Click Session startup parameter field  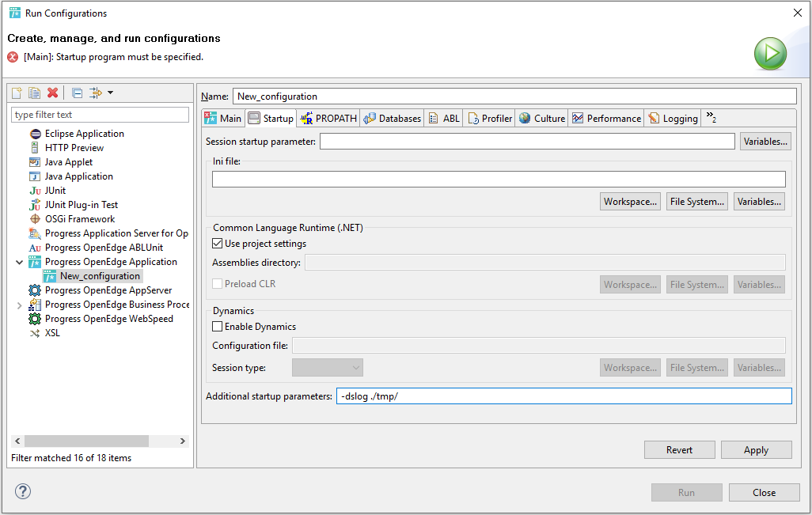point(527,142)
